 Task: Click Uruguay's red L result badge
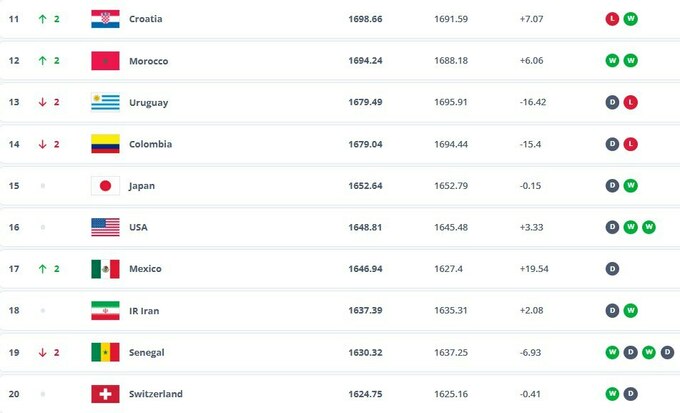[631, 102]
